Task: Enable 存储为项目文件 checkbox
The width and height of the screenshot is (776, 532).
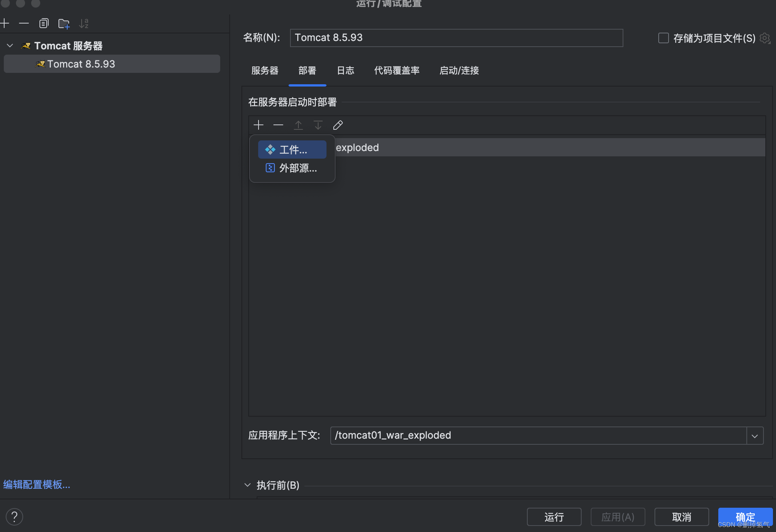Action: coord(663,38)
